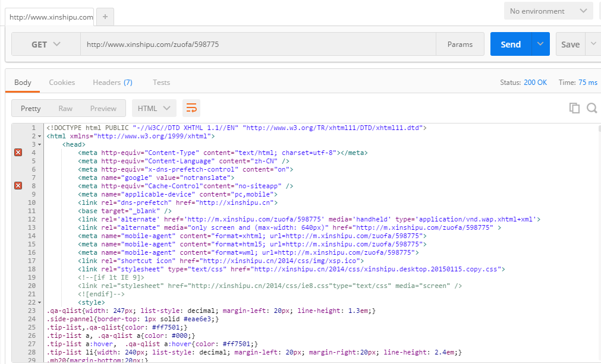The image size is (601, 364).
Task: Open the GET method dropdown
Action: pyautogui.click(x=46, y=45)
